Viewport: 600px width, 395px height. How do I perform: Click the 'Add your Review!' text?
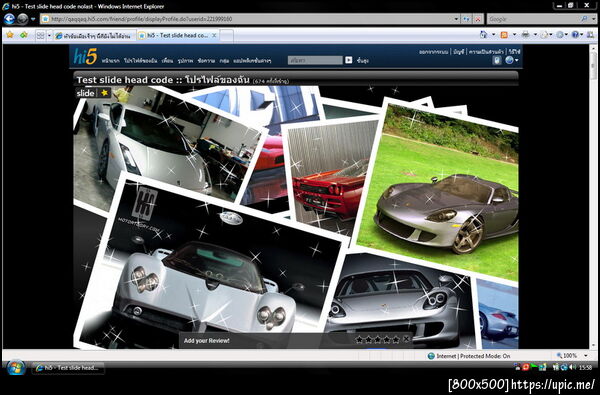tap(207, 341)
